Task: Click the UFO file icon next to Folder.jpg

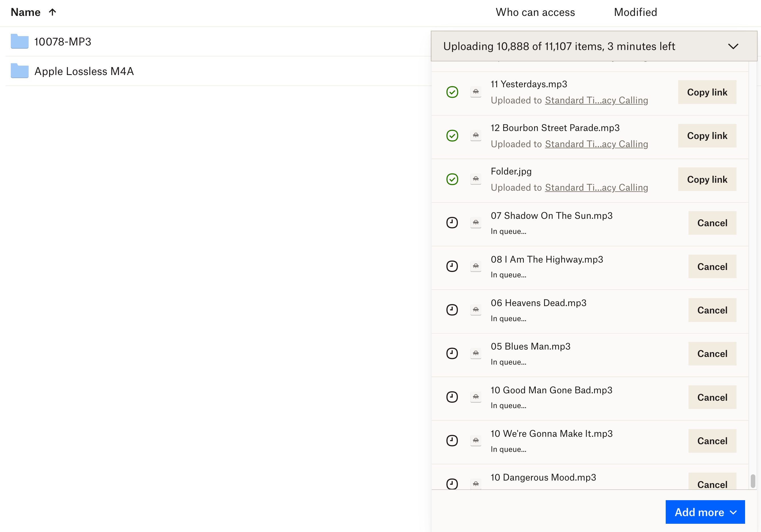Action: [x=476, y=179]
